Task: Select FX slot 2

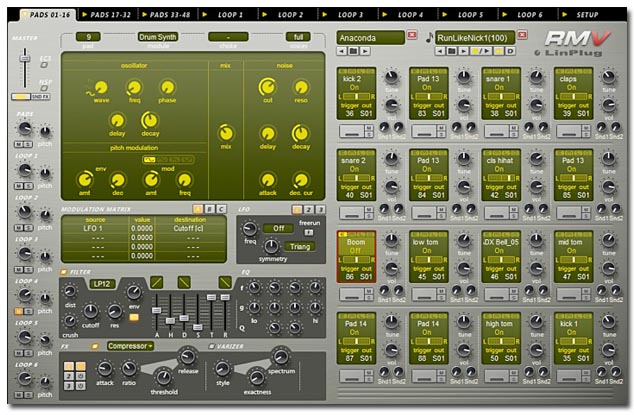Action: (x=69, y=376)
